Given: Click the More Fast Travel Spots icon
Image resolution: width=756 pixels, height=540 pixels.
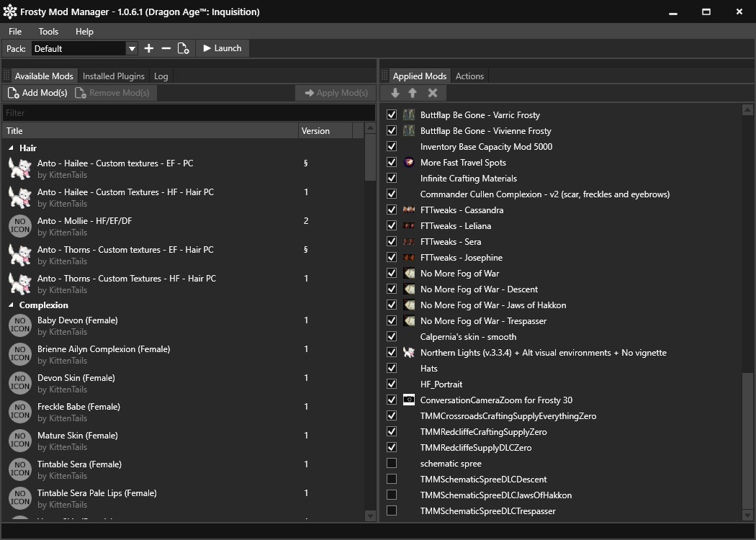Looking at the screenshot, I should coord(409,163).
